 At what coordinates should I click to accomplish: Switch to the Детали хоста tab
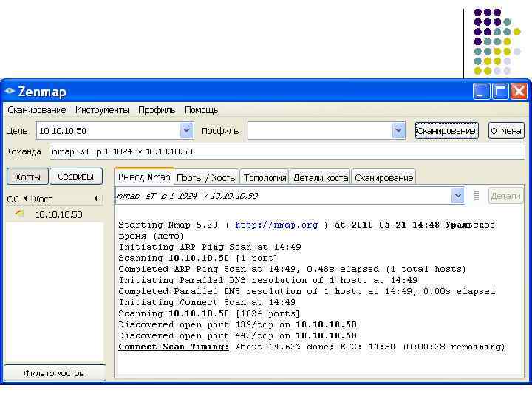[x=320, y=177]
